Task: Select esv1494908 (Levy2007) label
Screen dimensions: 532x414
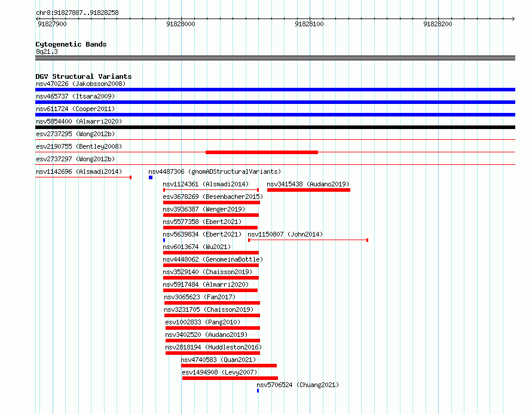Action: pos(219,372)
